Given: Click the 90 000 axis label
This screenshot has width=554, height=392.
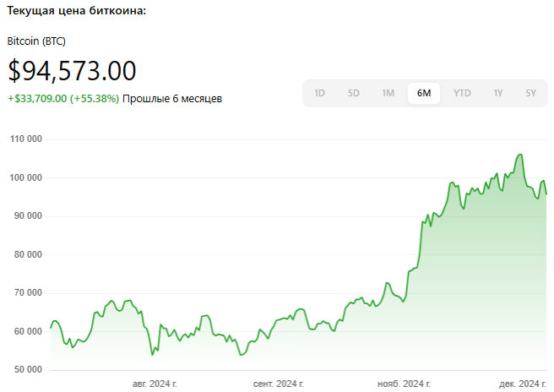Looking at the screenshot, I should (x=28, y=216).
